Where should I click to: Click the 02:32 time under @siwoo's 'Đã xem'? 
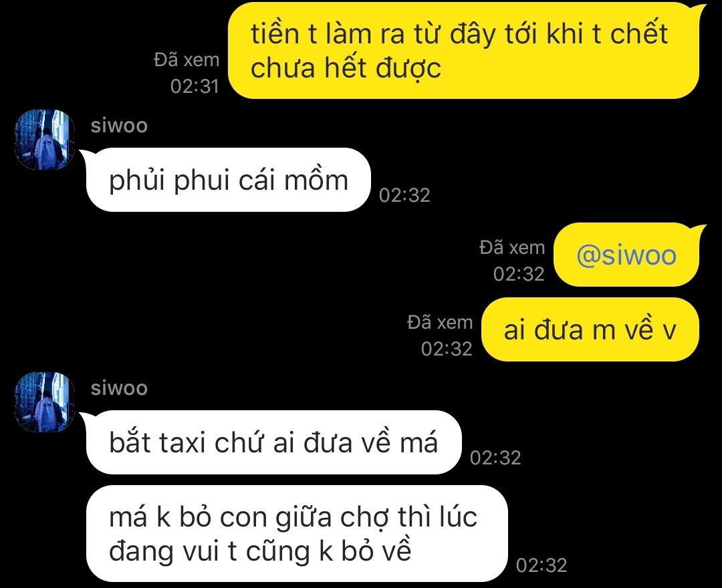coord(519,274)
